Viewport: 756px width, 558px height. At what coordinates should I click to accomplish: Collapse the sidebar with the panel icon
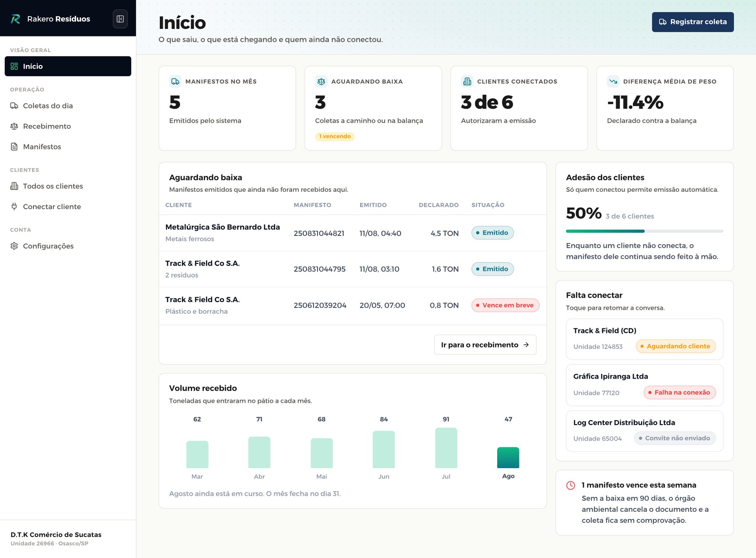120,19
